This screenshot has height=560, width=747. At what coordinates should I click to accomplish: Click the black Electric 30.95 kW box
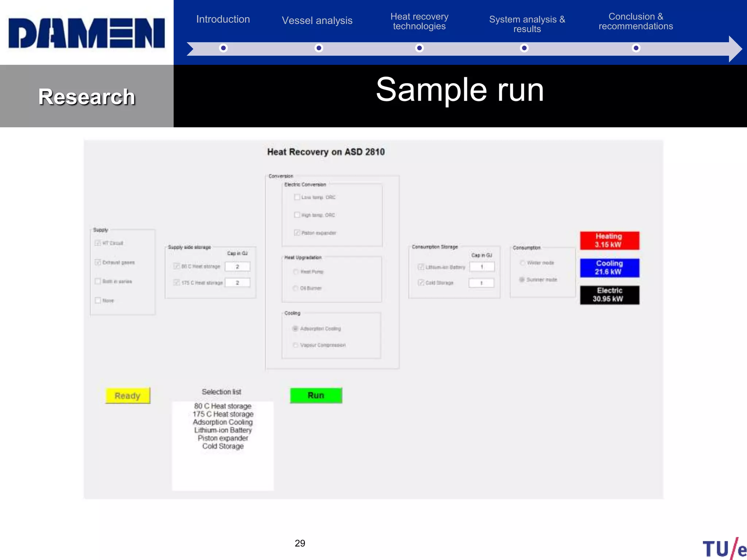click(x=609, y=295)
